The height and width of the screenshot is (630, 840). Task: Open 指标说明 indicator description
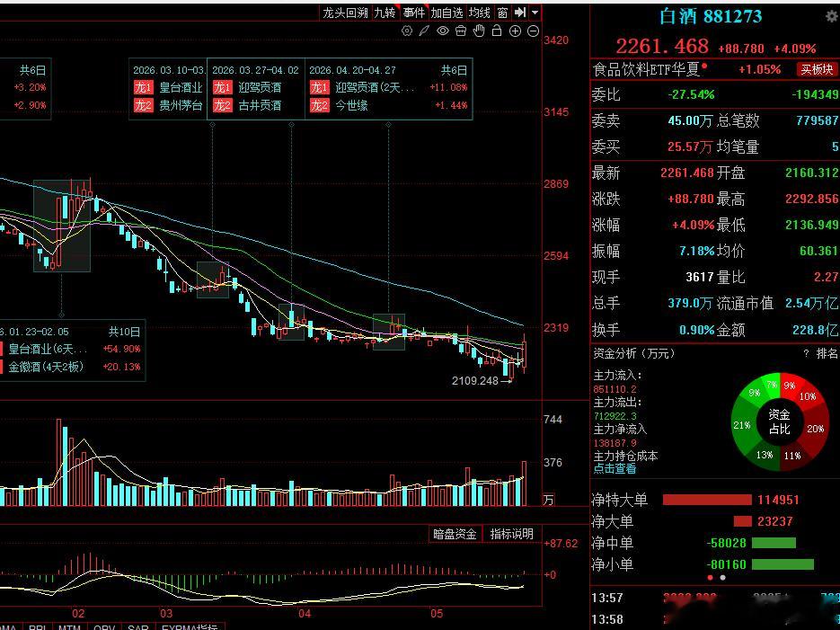click(511, 534)
